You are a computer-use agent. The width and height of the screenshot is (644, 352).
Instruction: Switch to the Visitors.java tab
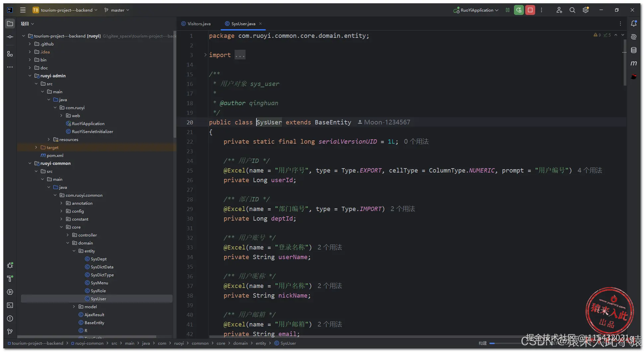pyautogui.click(x=196, y=24)
